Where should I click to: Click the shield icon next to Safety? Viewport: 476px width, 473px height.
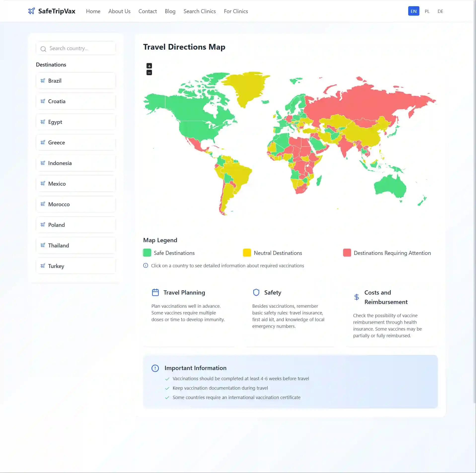pos(256,293)
